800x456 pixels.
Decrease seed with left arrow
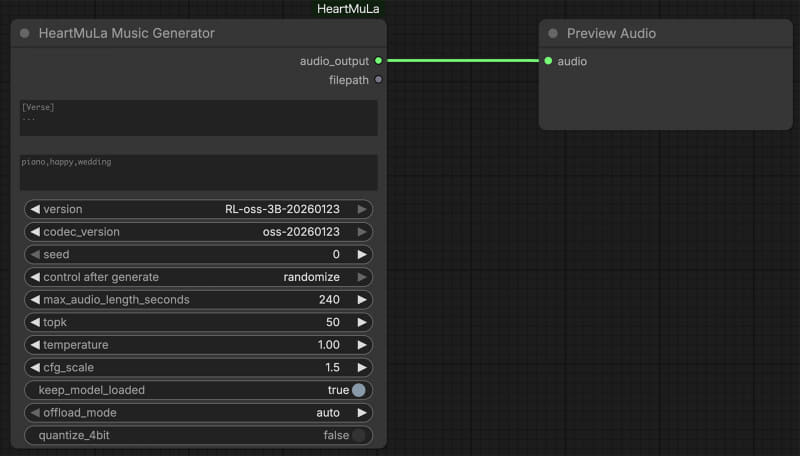click(x=35, y=254)
